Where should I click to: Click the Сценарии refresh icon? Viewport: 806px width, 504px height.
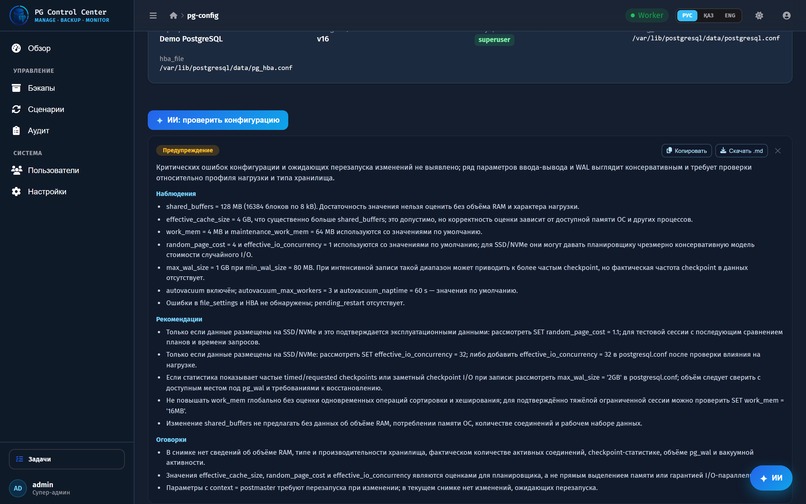click(16, 109)
